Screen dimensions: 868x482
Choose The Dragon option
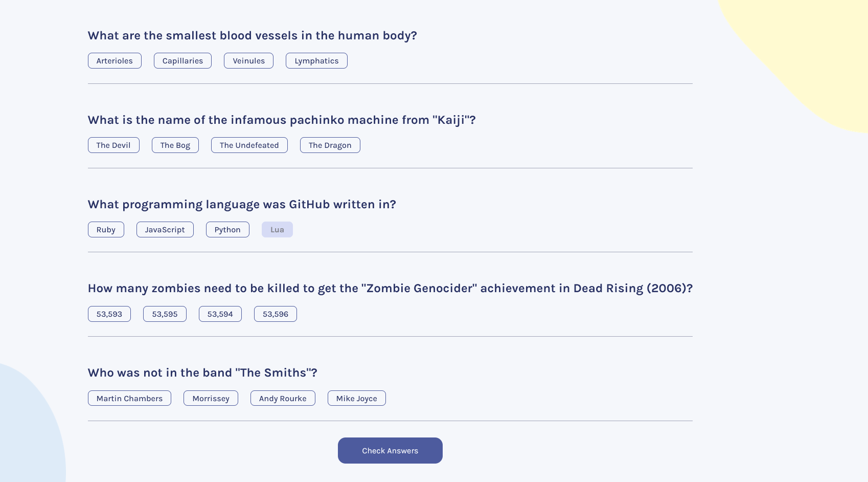pos(330,145)
